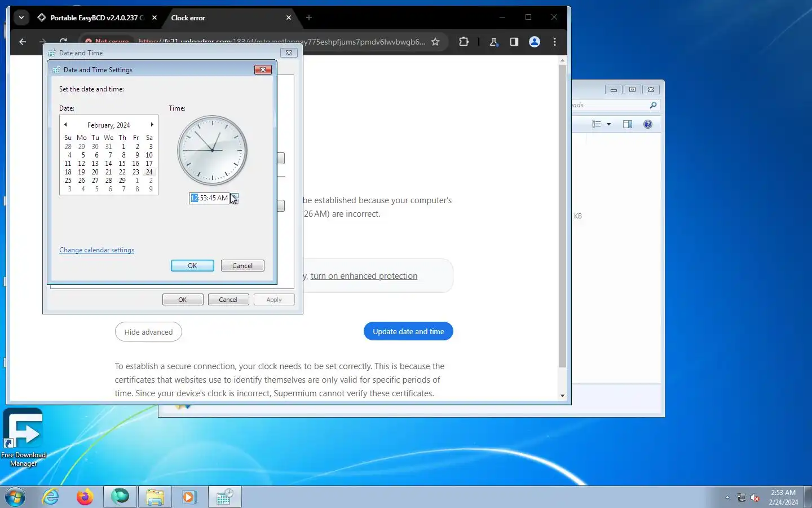Image resolution: width=812 pixels, height=508 pixels.
Task: Toggle the browser side panel
Action: pos(514,42)
